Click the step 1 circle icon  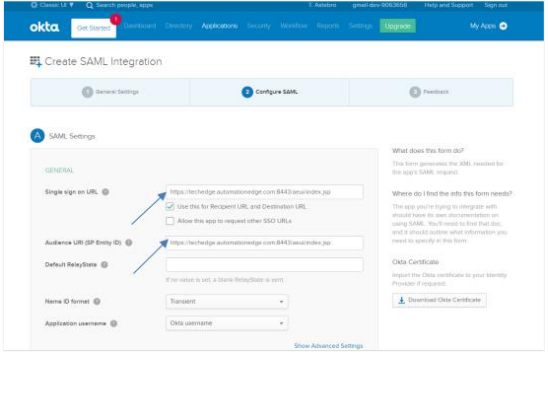(87, 92)
